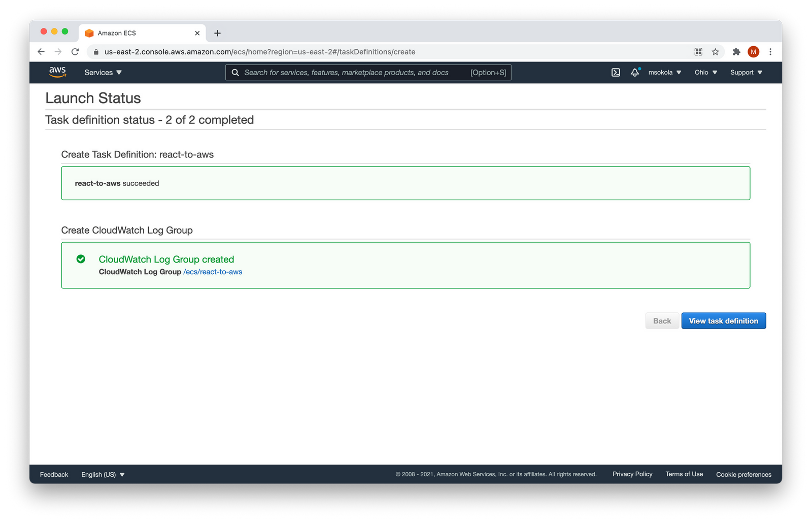Open the Chrome profile avatar M

click(754, 51)
